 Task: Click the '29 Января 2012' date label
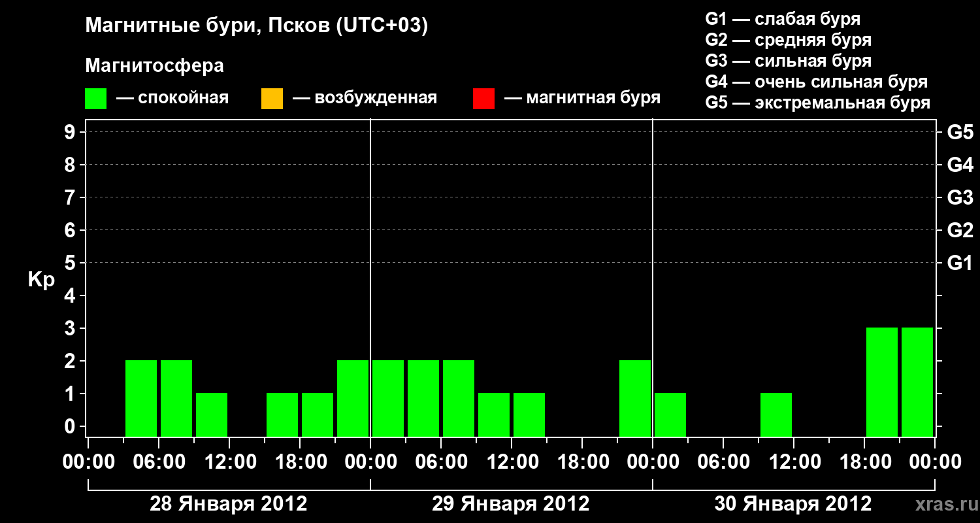(x=511, y=504)
